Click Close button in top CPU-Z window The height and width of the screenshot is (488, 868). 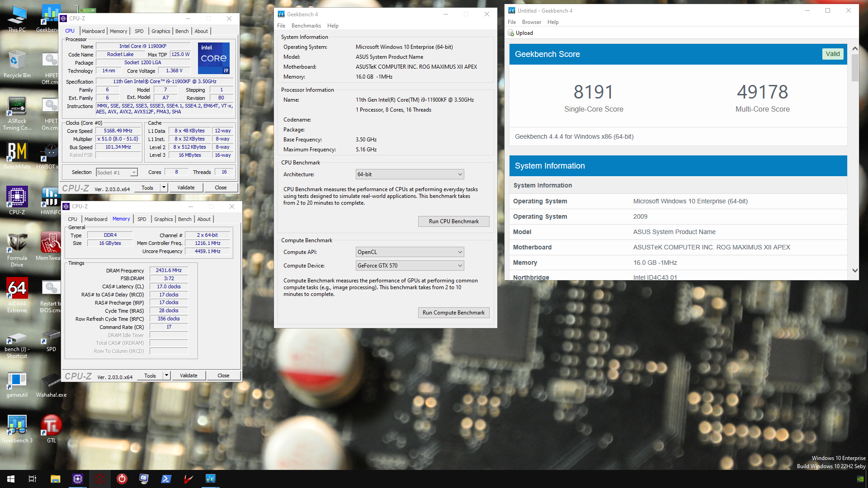(x=221, y=188)
